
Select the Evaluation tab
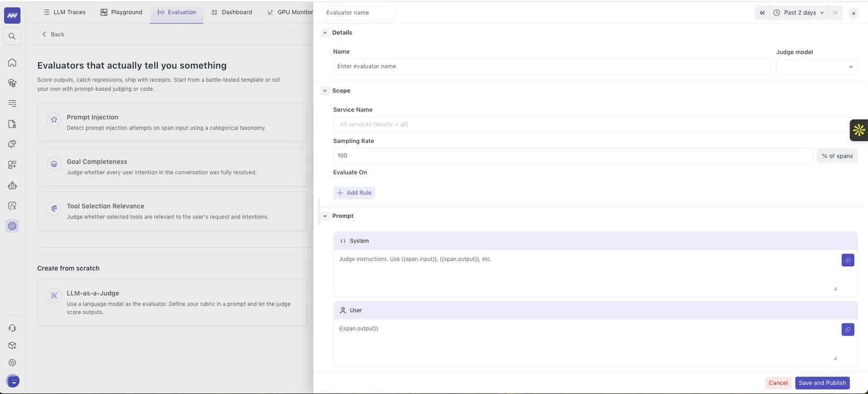click(177, 12)
